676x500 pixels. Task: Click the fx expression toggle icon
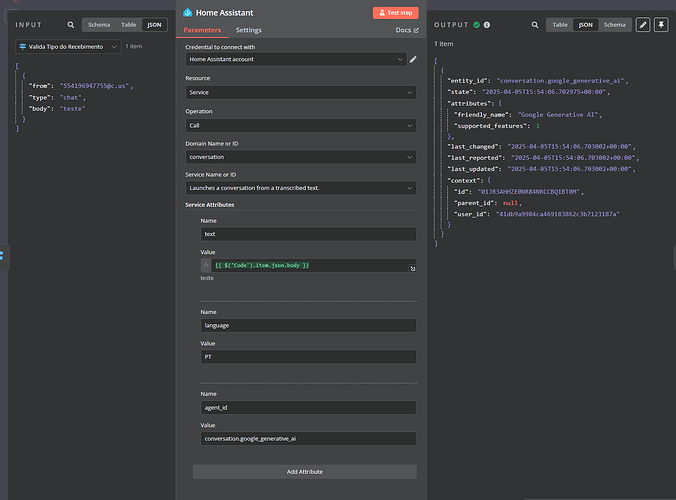coord(206,266)
